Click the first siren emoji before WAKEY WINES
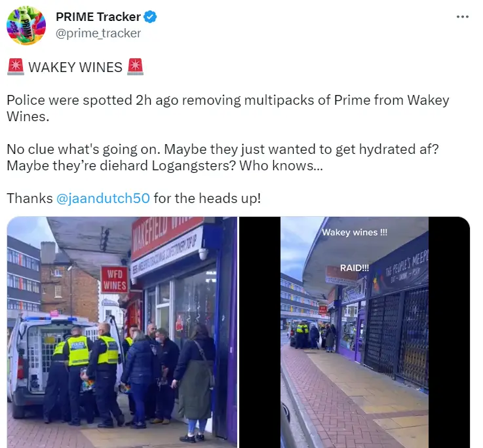483x448 pixels. pos(16,67)
